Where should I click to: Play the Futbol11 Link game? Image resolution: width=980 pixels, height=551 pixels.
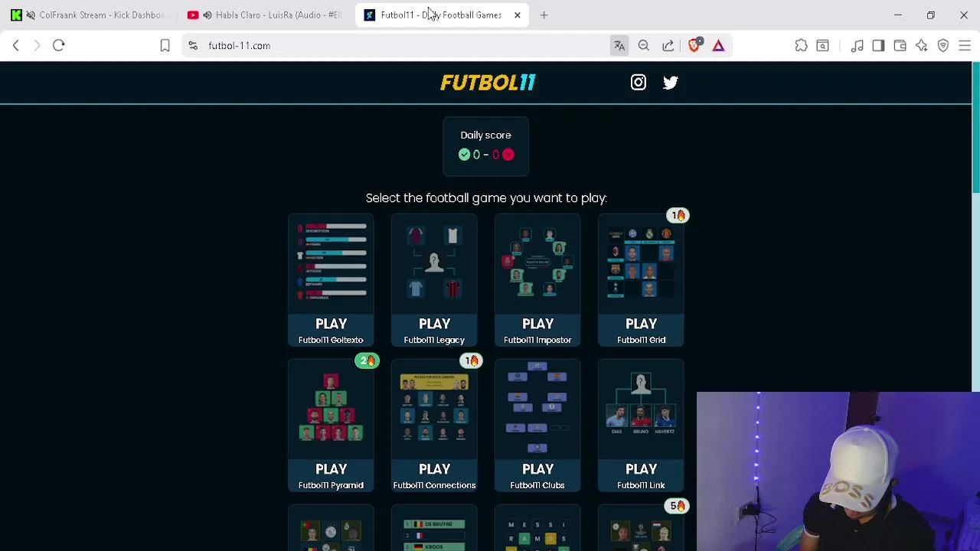641,425
